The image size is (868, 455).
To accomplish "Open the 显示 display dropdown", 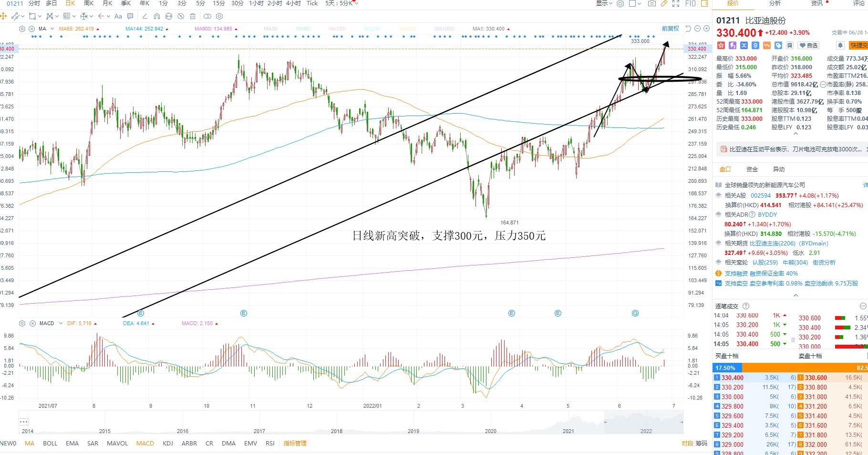I will click(x=604, y=3).
